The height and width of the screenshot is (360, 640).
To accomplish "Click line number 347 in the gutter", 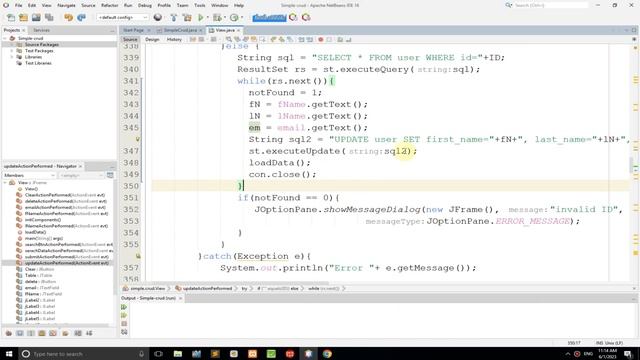I will point(131,151).
